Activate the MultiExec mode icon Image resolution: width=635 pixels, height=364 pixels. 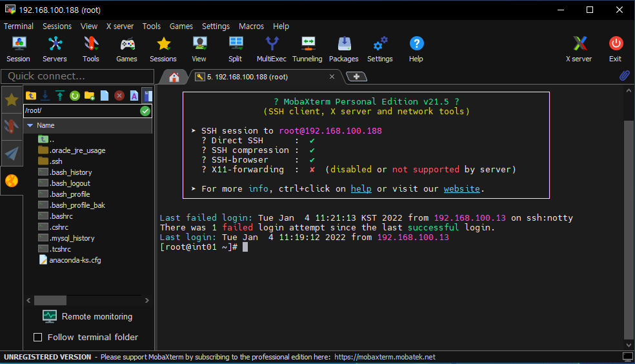[271, 50]
